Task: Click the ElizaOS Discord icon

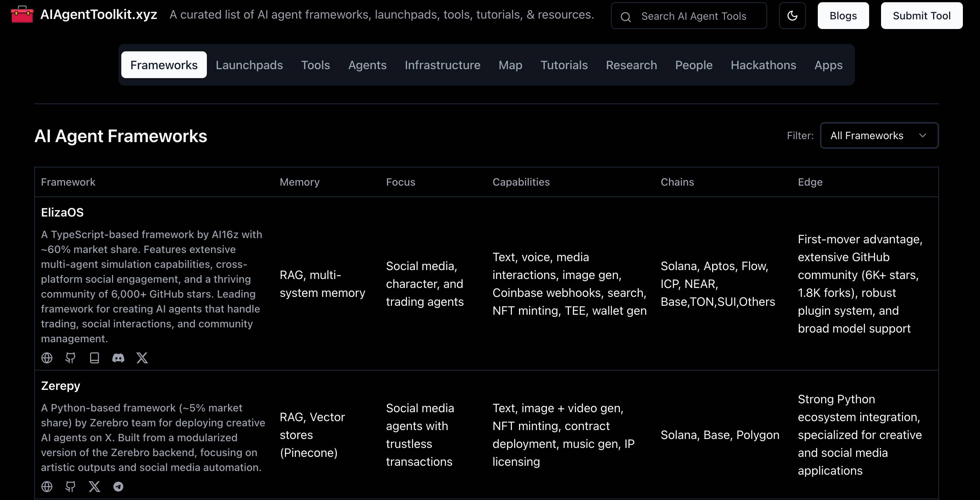Action: [117, 358]
